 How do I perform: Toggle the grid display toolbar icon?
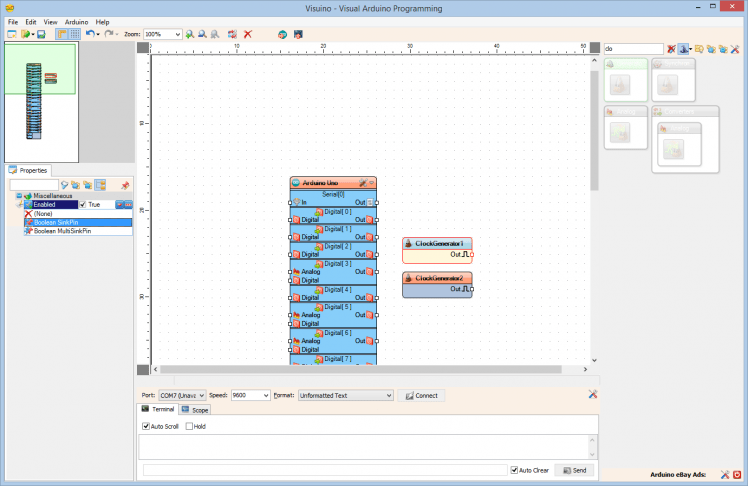75,34
